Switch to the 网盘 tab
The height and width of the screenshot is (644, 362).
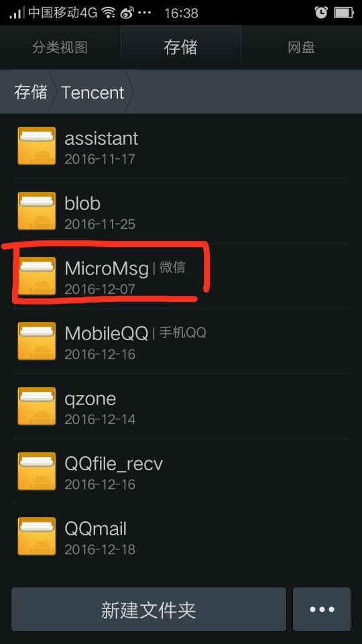[301, 48]
